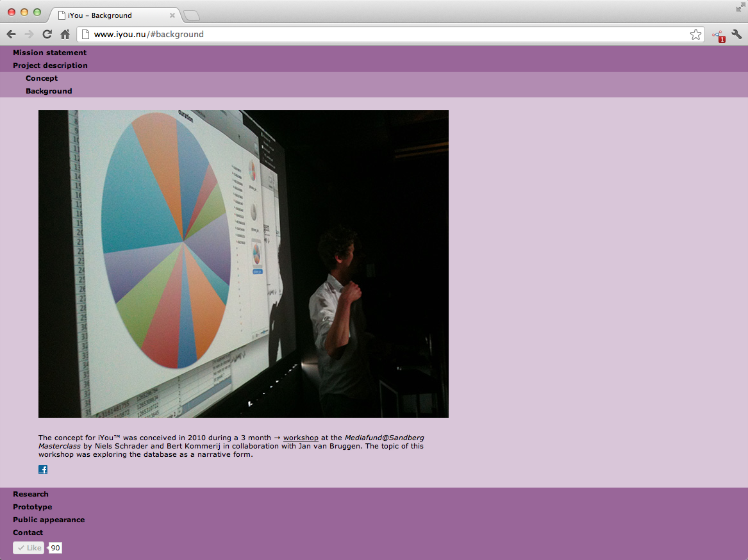The height and width of the screenshot is (560, 748).
Task: Click the browser back arrow
Action: click(11, 35)
